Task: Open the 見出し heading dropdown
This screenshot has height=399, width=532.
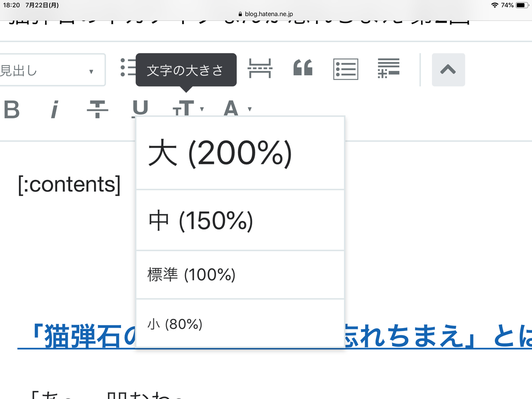Action: (x=53, y=70)
